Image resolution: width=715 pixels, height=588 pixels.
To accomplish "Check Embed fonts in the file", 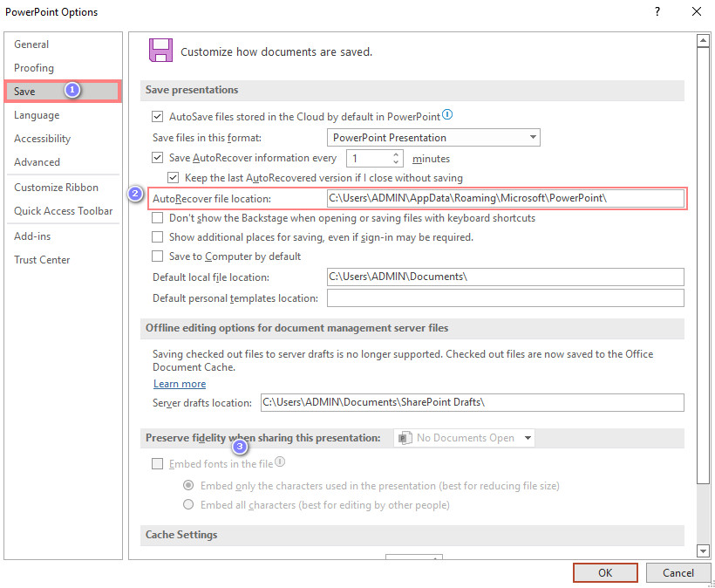I will tap(157, 464).
